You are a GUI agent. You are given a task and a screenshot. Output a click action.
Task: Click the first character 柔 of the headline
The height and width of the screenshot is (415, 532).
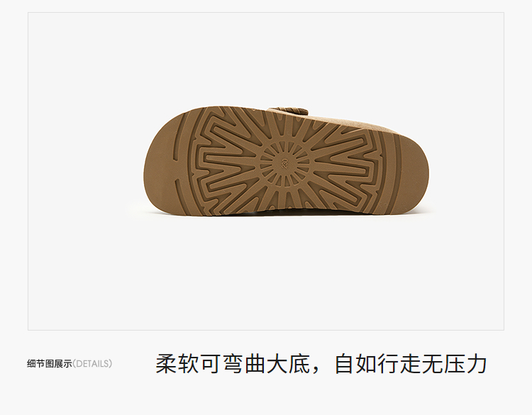[166, 364]
